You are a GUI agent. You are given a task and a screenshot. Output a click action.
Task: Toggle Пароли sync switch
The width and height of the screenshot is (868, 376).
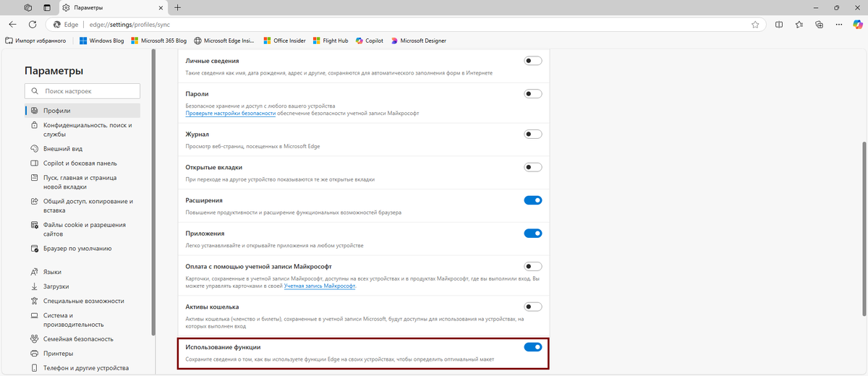533,93
